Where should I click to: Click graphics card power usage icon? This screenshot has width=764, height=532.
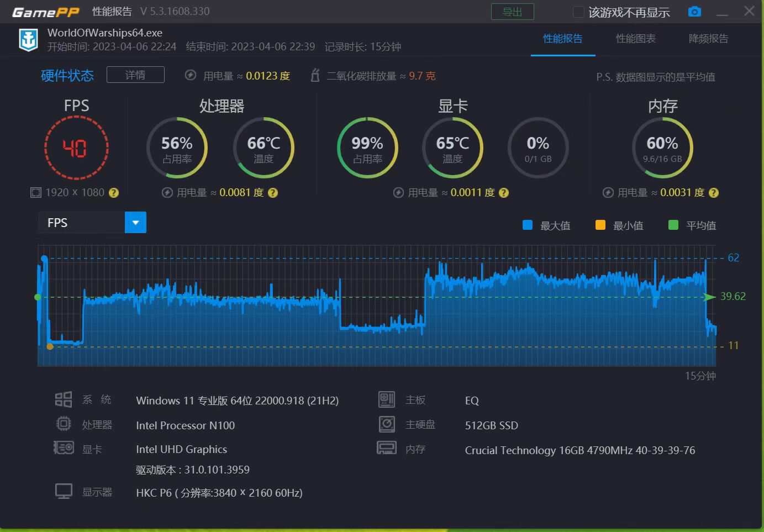(x=398, y=193)
